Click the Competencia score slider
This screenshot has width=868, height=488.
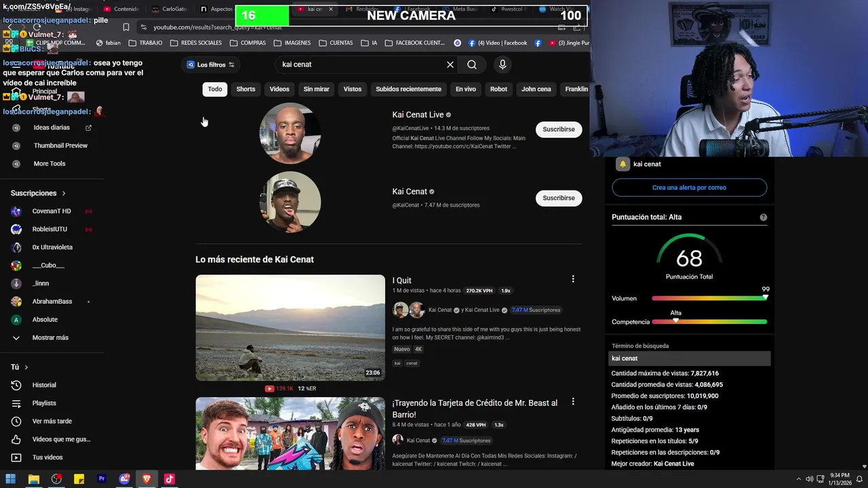click(x=709, y=322)
